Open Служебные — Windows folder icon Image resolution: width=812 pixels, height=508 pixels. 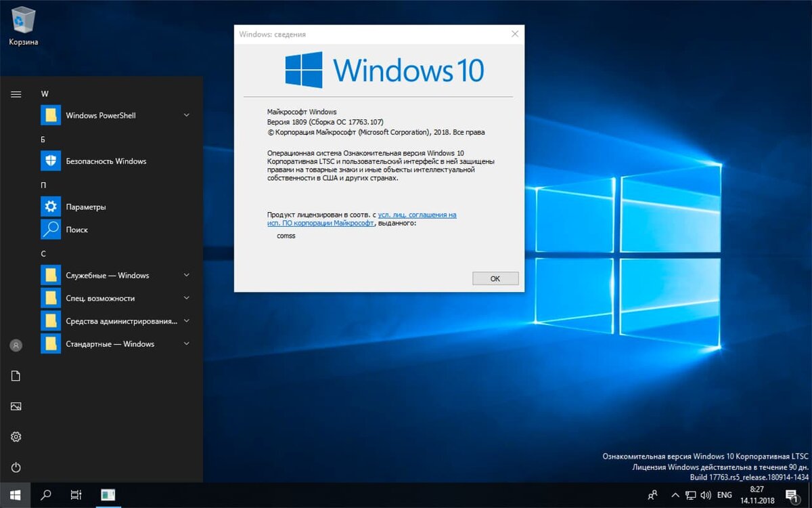pos(51,276)
